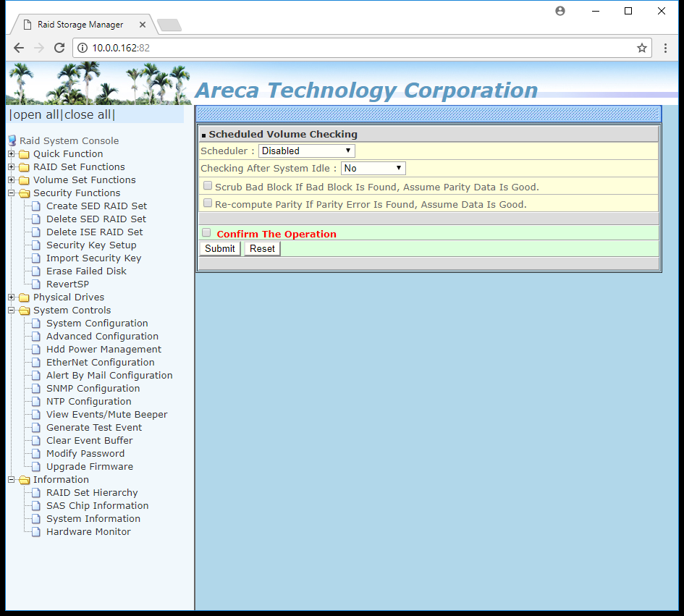
Task: Click page icon beside NTP Configuration
Action: pyautogui.click(x=36, y=401)
